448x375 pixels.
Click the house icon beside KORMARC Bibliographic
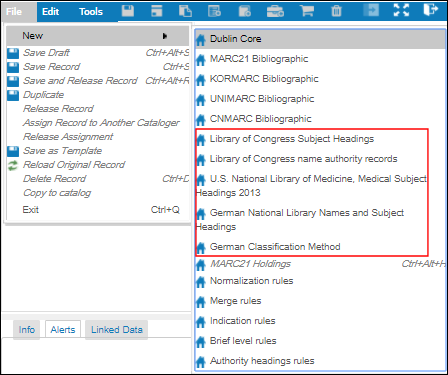(x=201, y=80)
